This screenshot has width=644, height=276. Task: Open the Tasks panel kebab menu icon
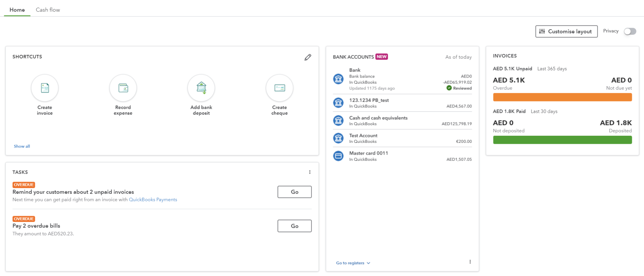click(309, 172)
